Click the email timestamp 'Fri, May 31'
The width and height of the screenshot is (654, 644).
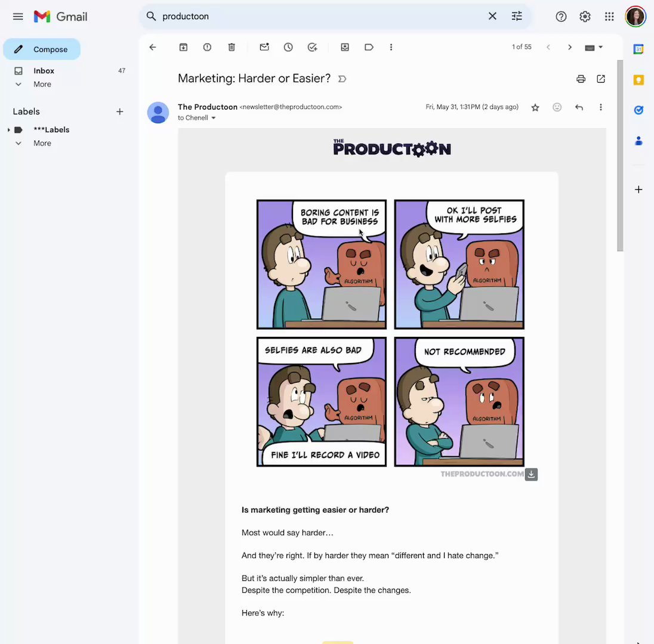coord(472,107)
